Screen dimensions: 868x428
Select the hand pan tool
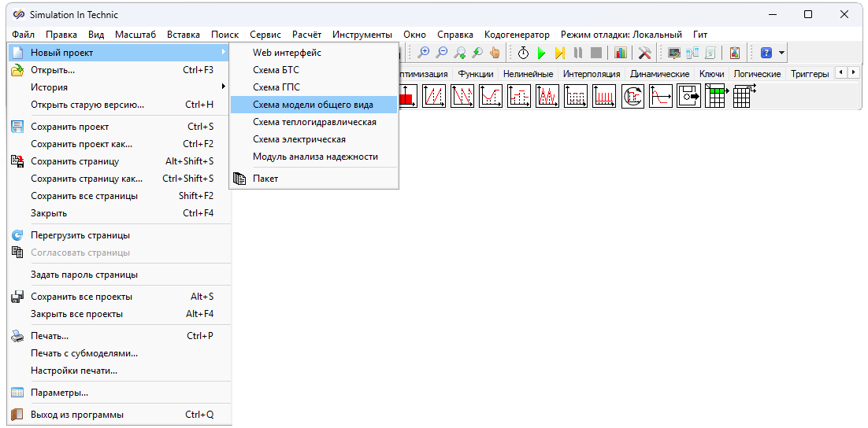coord(495,53)
